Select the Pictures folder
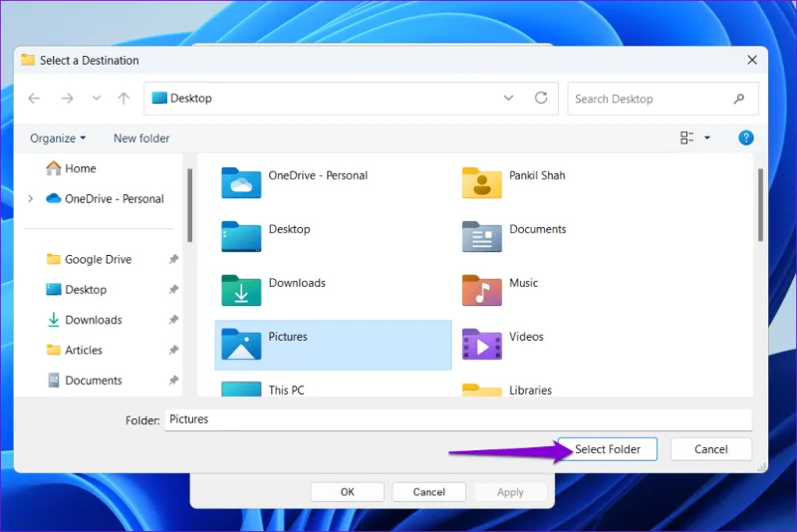Image resolution: width=797 pixels, height=532 pixels. (x=334, y=345)
